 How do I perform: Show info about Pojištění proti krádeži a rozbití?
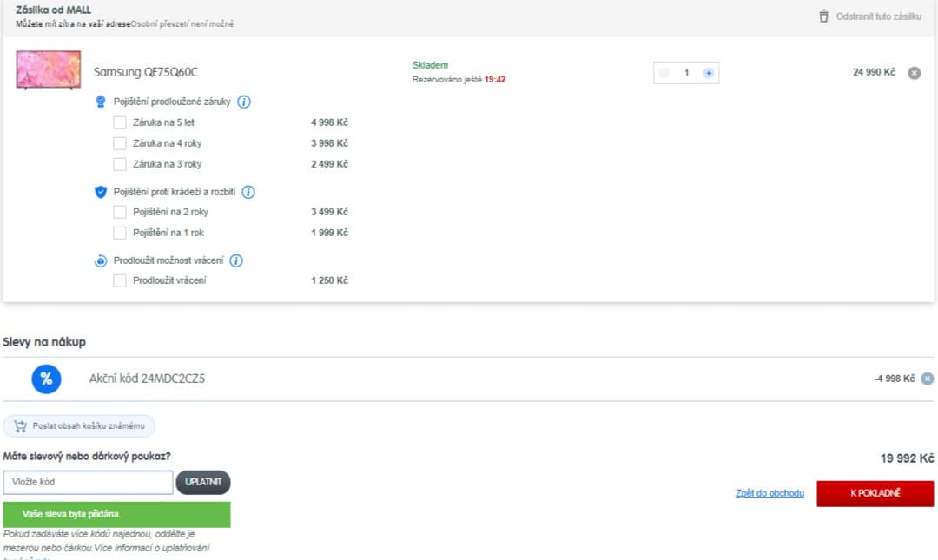coord(248,192)
